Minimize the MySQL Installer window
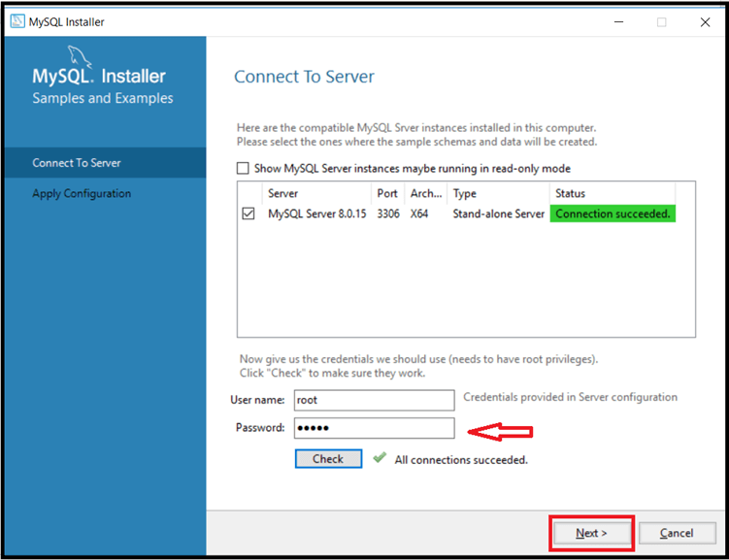Viewport: 729px width, 560px height. 618,22
